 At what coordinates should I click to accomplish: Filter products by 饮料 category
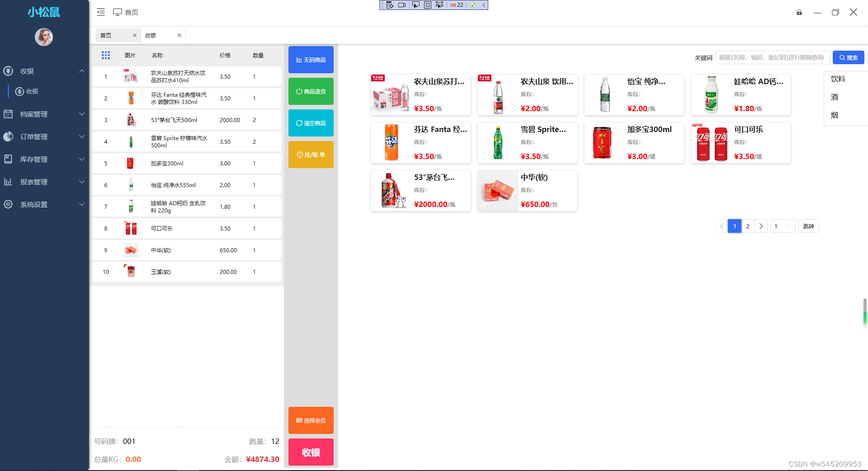(838, 79)
